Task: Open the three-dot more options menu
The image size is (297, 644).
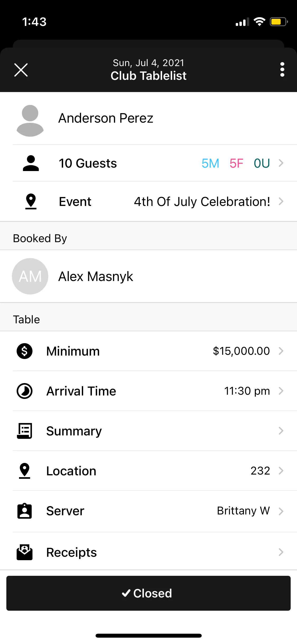Action: [x=282, y=70]
